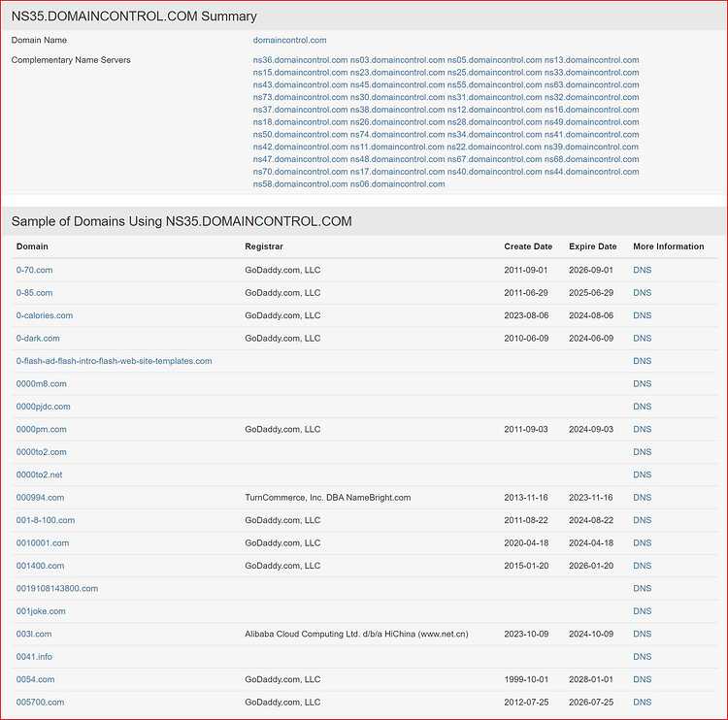728x720 pixels.
Task: Open ns25.domaincontrol.com name server link
Action: tap(494, 73)
